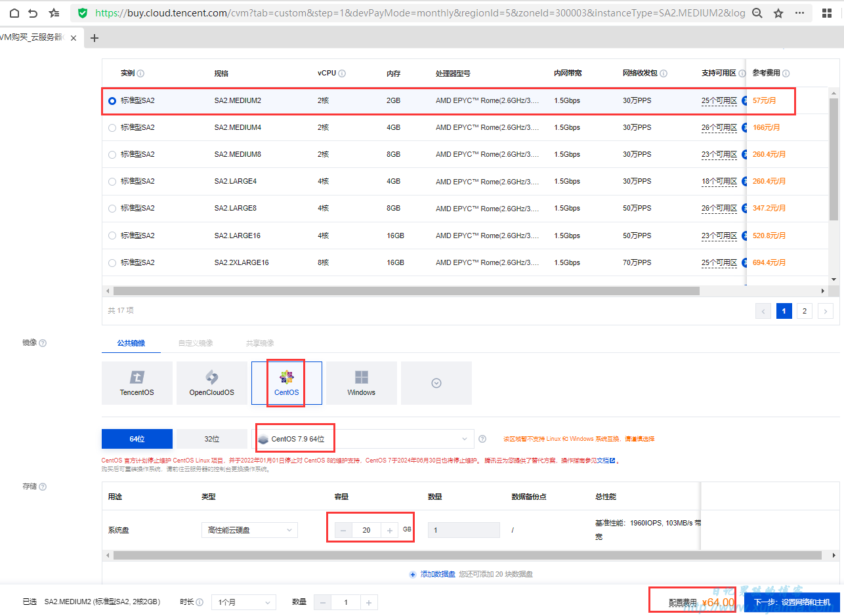This screenshot has height=616, width=844.
Task: Click the info icon next to 参考费用
Action: pyautogui.click(x=786, y=73)
